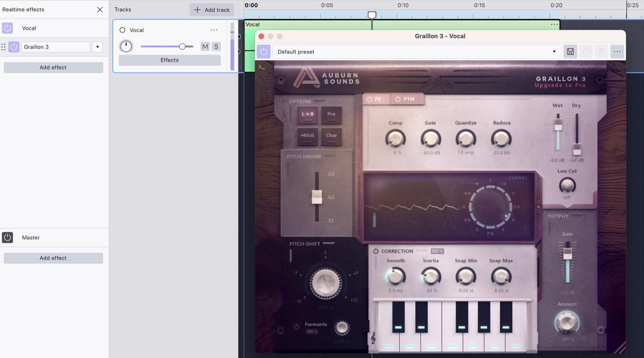Click the treble clef icon beside keyboard
This screenshot has width=644, height=358.
pyautogui.click(x=373, y=338)
